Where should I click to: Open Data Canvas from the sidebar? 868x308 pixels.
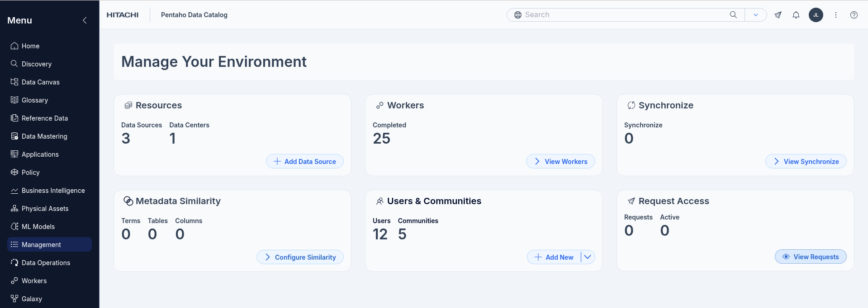coord(40,82)
